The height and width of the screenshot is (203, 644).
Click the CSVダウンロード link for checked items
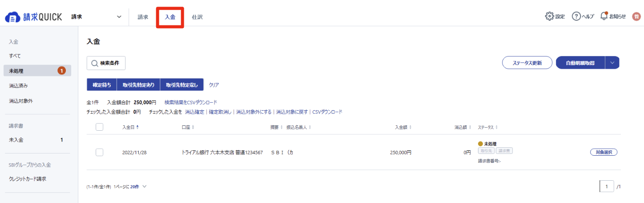328,112
